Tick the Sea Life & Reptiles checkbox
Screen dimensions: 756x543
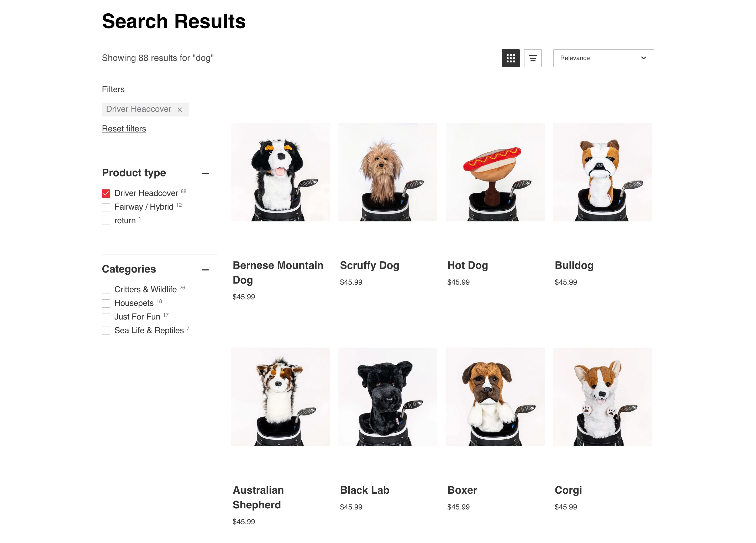tap(106, 331)
